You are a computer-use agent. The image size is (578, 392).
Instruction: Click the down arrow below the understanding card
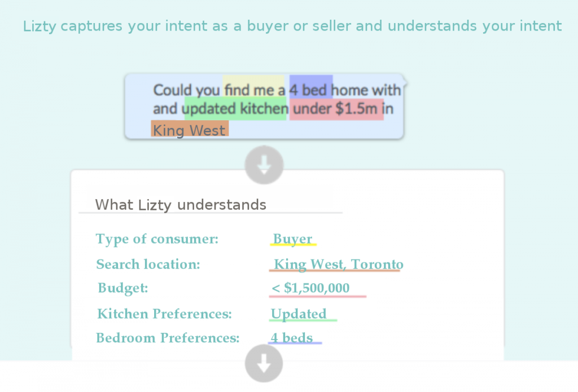[264, 364]
